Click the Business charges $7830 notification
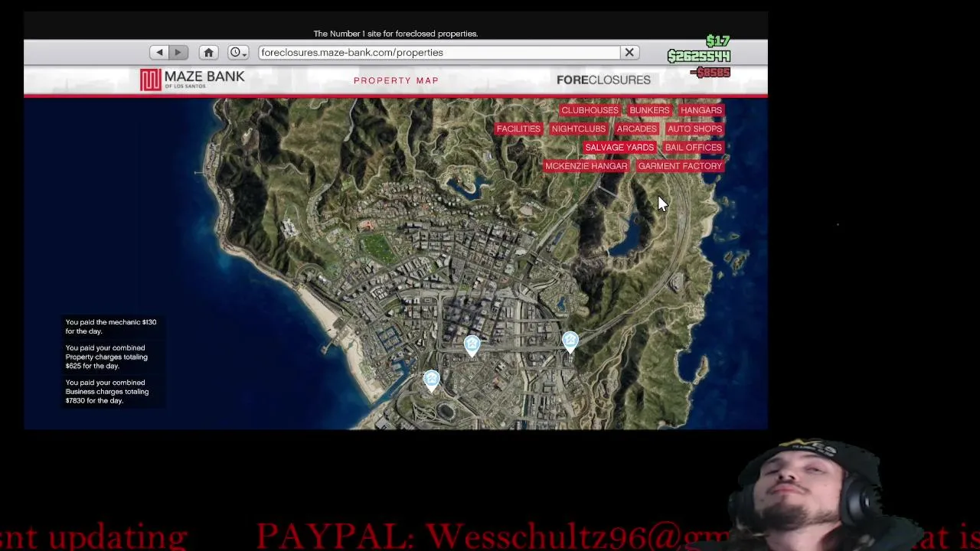Viewport: 980px width, 551px height. point(107,392)
